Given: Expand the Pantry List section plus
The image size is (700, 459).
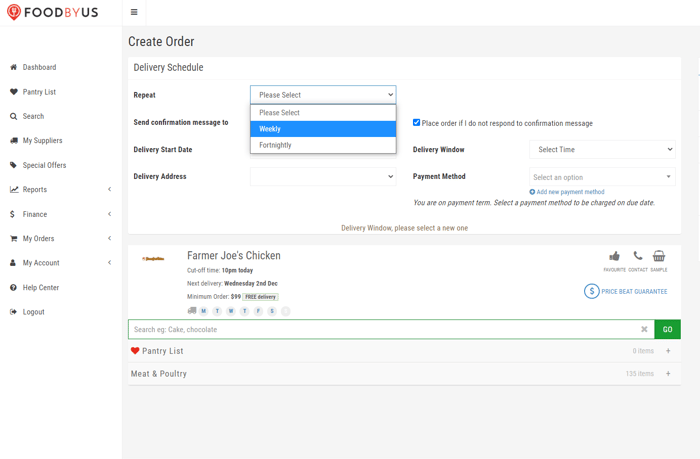Looking at the screenshot, I should click(668, 351).
